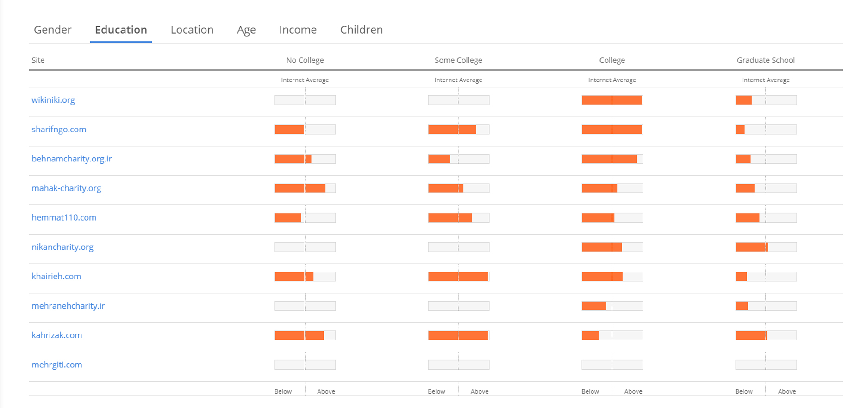Viewport: 868px width, 408px height.
Task: Visit the mahak-charity.org link
Action: point(66,188)
